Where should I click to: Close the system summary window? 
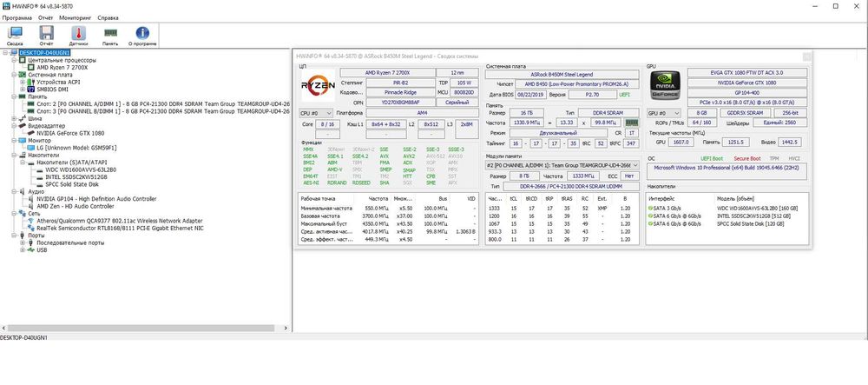click(807, 56)
